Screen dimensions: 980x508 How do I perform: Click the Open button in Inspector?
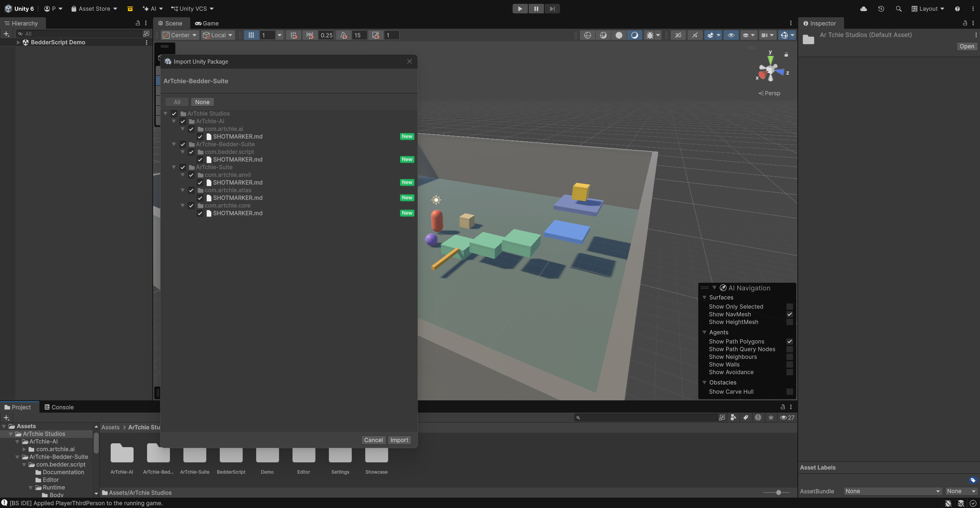click(x=967, y=46)
